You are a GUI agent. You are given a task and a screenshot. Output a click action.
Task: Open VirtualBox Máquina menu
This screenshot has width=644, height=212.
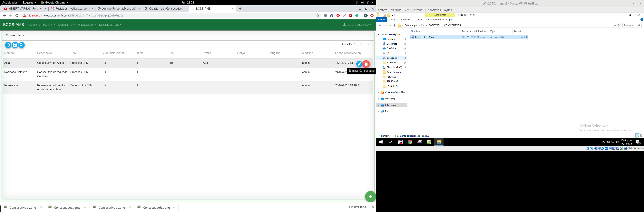(x=396, y=10)
